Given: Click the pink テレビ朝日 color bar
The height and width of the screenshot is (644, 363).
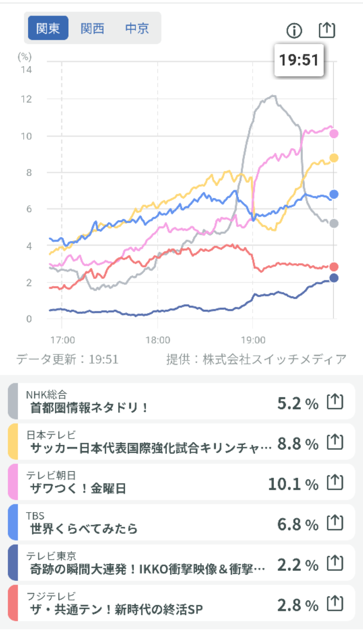Looking at the screenshot, I should [13, 482].
